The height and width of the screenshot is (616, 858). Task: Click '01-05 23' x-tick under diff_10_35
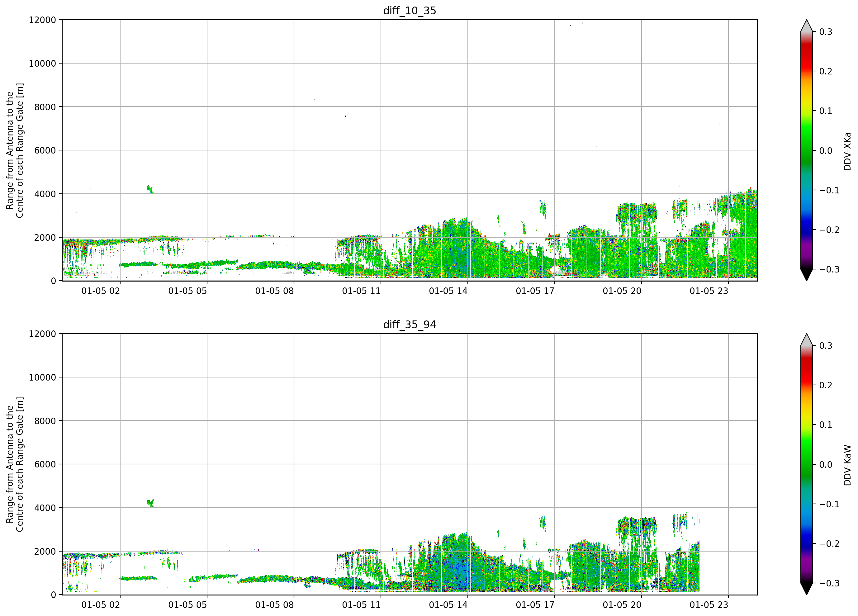click(709, 291)
